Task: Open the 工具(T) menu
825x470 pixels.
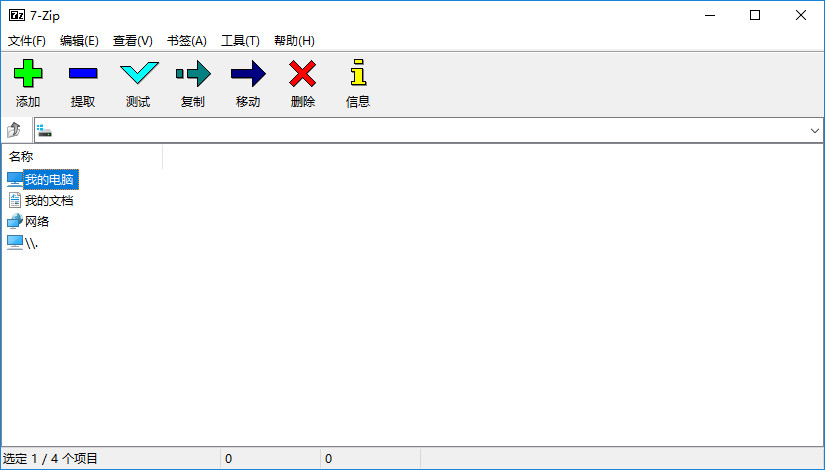Action: pos(240,41)
